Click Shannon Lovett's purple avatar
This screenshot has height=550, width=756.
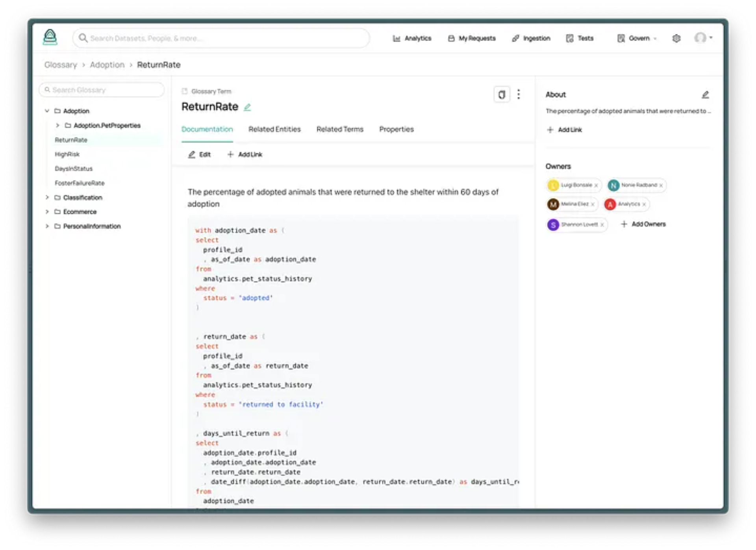(x=553, y=225)
